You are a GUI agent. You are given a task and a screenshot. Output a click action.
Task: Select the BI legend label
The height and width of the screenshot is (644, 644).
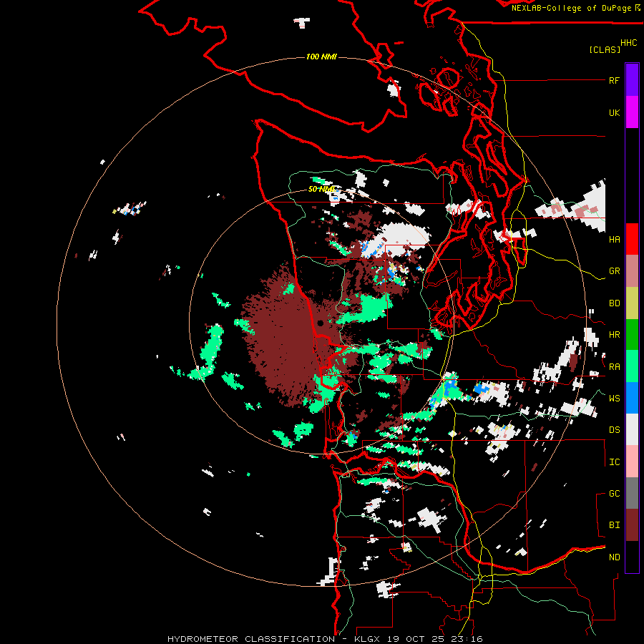click(614, 525)
